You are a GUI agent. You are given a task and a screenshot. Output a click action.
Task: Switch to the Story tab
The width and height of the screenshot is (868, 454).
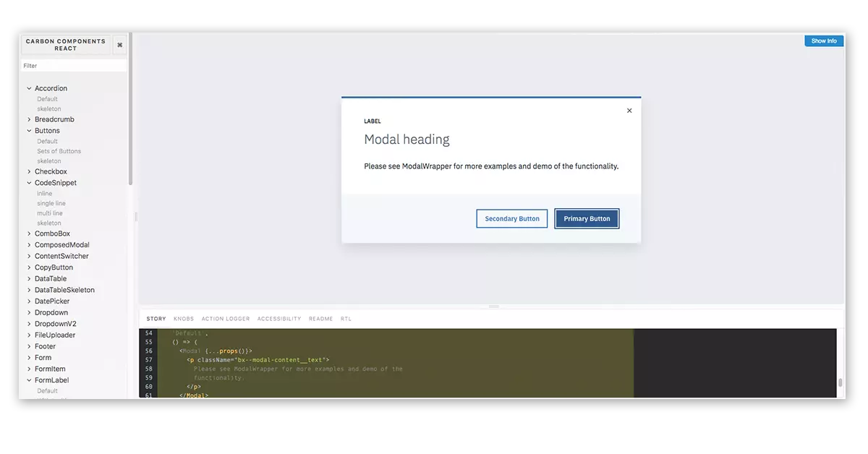(156, 319)
